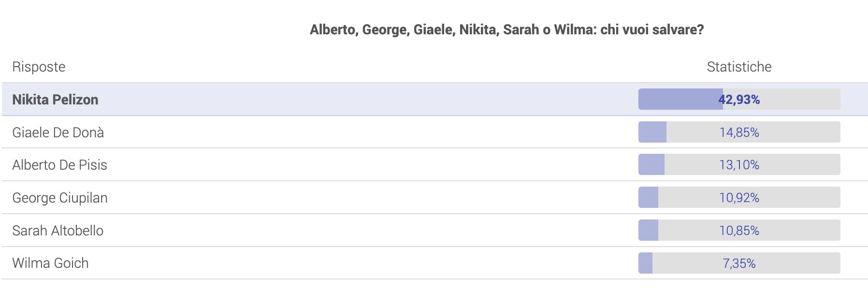Click the 10,85% percentage bar
Image resolution: width=868 pixels, height=292 pixels.
coord(739,230)
